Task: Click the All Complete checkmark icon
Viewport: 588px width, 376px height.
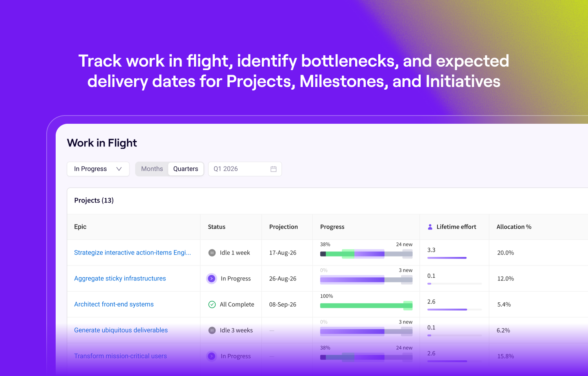Action: pos(212,304)
